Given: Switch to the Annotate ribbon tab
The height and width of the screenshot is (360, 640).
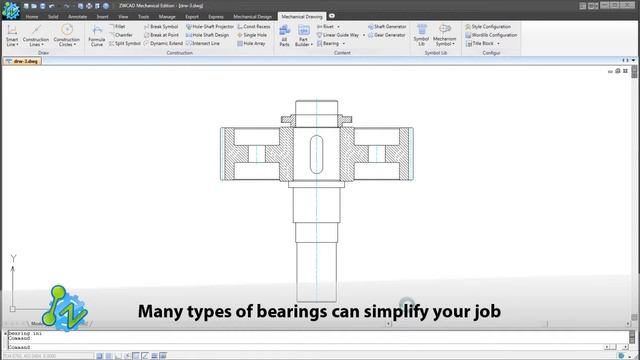Looking at the screenshot, I should (x=78, y=17).
